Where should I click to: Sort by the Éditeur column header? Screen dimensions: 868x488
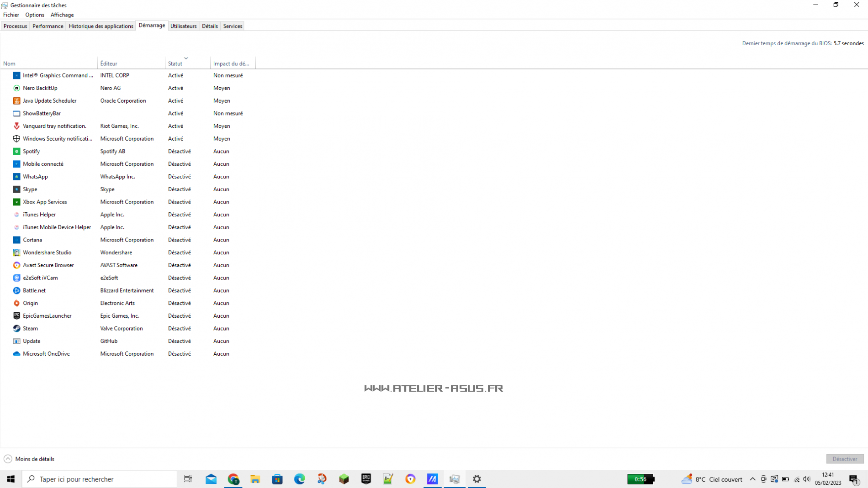(109, 63)
